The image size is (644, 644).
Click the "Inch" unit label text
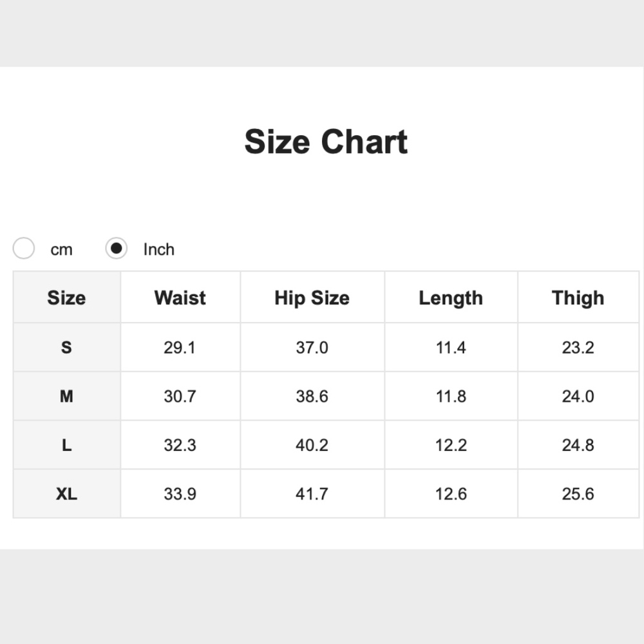pos(158,249)
